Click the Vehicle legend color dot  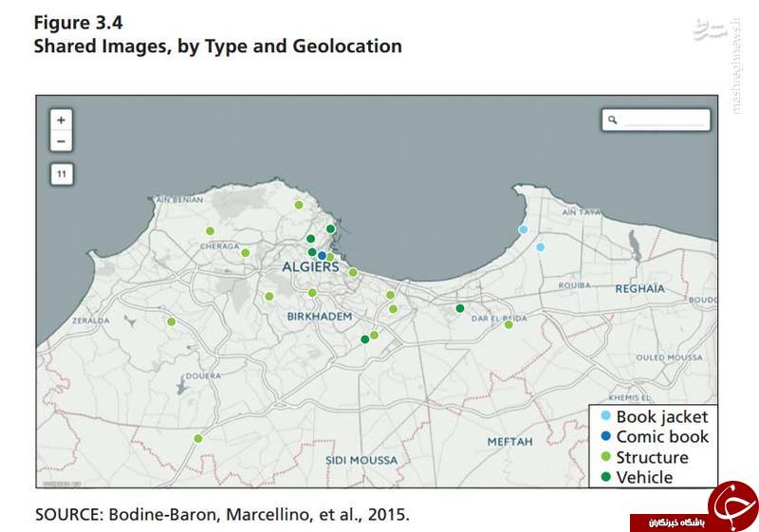pos(605,477)
